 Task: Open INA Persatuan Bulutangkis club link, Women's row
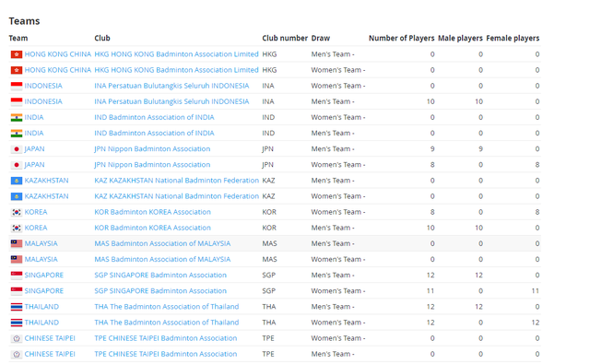point(171,86)
